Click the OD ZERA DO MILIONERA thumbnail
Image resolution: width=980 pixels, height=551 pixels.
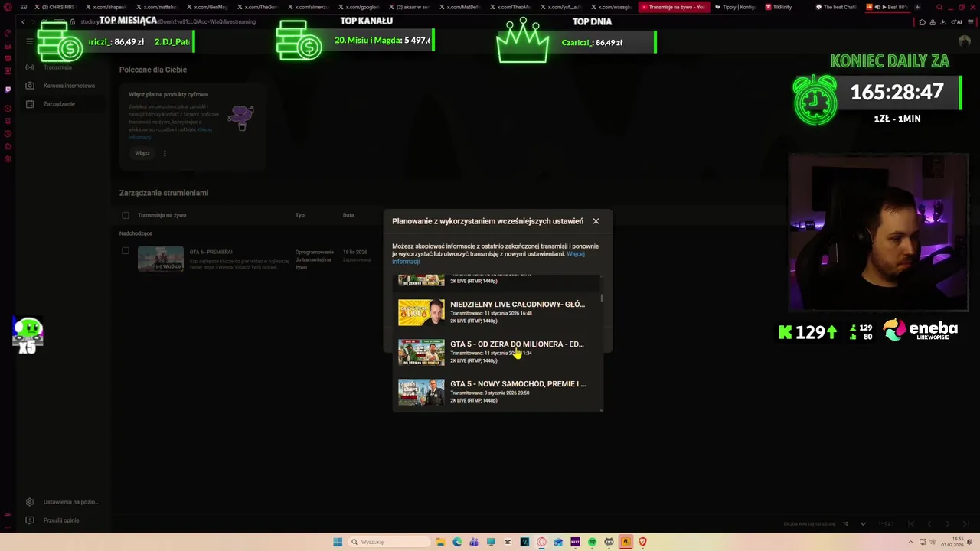pos(421,352)
